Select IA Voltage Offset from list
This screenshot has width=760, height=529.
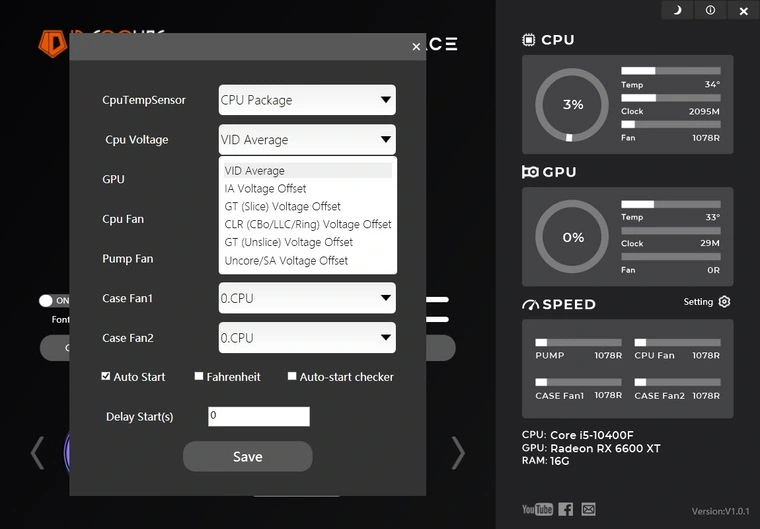[265, 189]
